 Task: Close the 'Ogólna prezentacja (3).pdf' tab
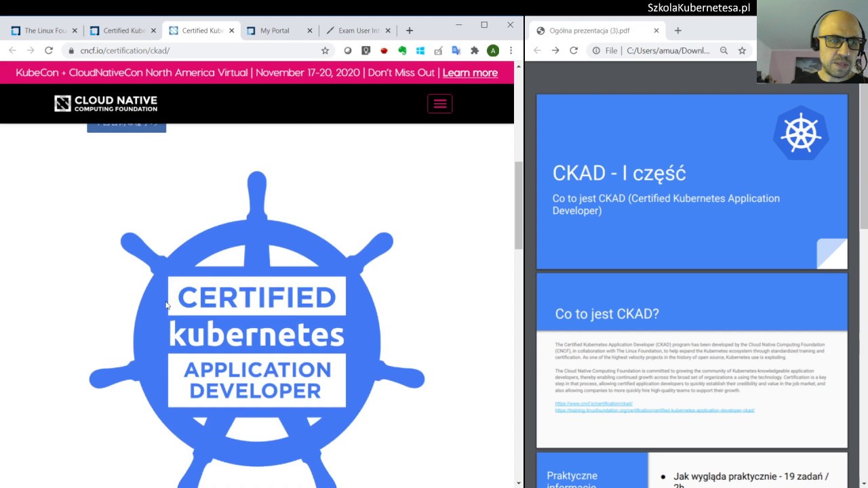point(656,30)
